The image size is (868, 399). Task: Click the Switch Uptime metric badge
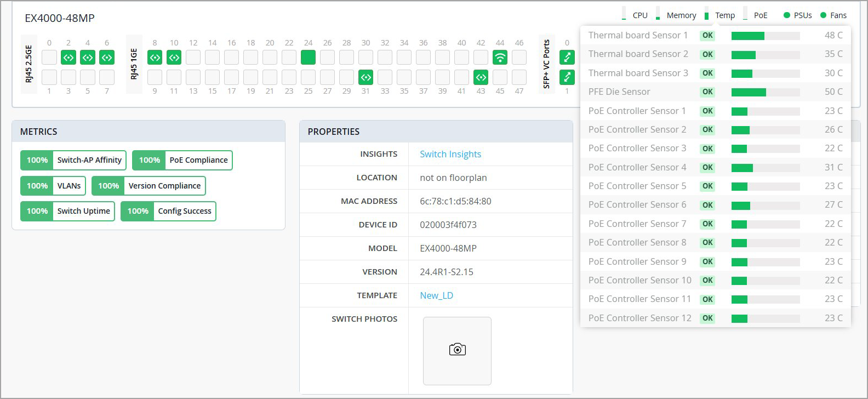point(67,211)
